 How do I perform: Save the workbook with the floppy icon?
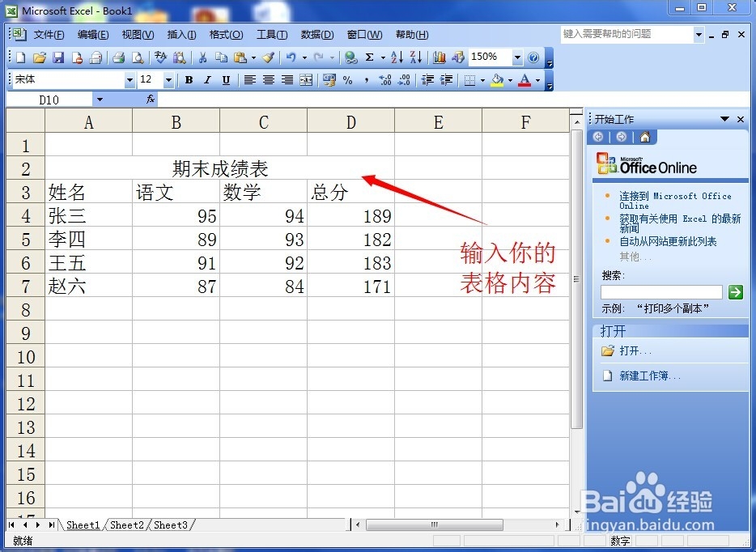point(58,57)
